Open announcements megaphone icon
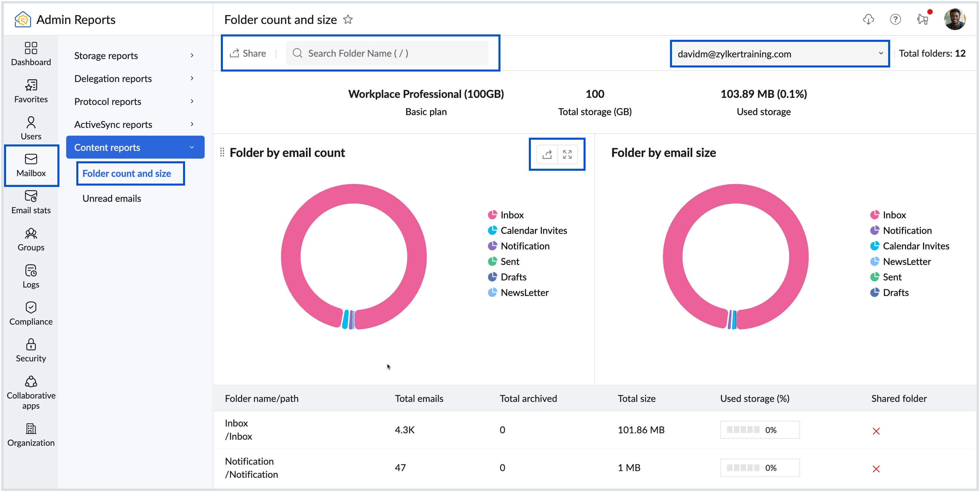The image size is (980, 492). [922, 19]
